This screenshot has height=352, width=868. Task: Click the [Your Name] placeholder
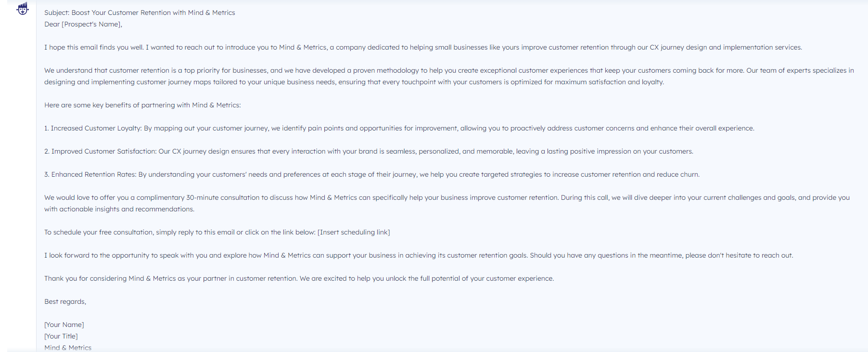(x=64, y=325)
